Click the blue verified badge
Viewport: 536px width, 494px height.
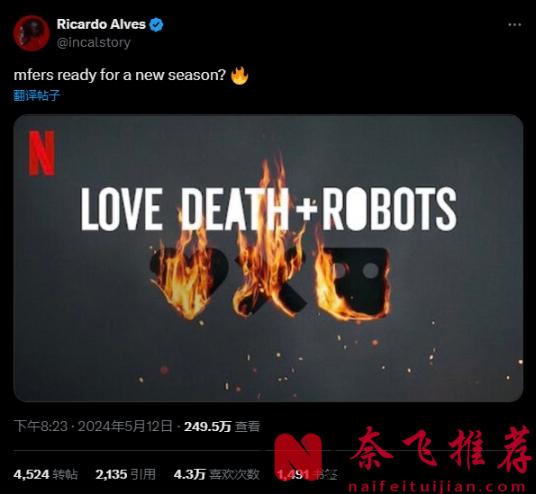click(x=157, y=25)
